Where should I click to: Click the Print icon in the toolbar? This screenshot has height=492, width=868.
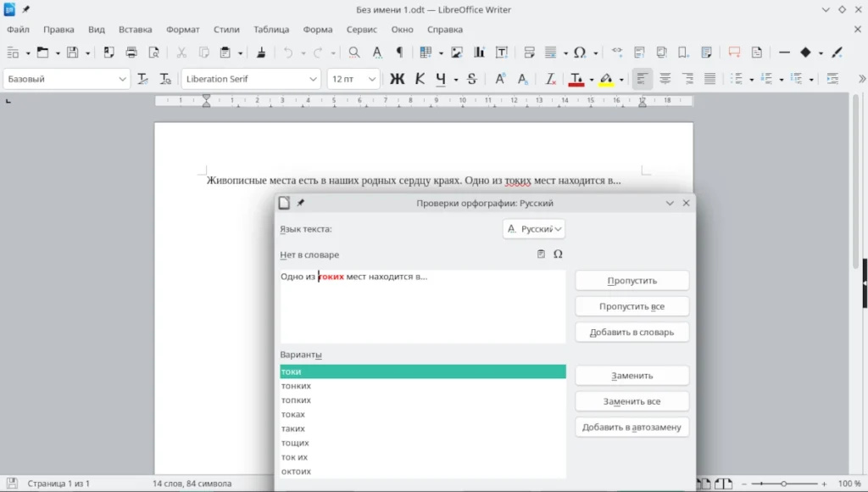(x=131, y=53)
